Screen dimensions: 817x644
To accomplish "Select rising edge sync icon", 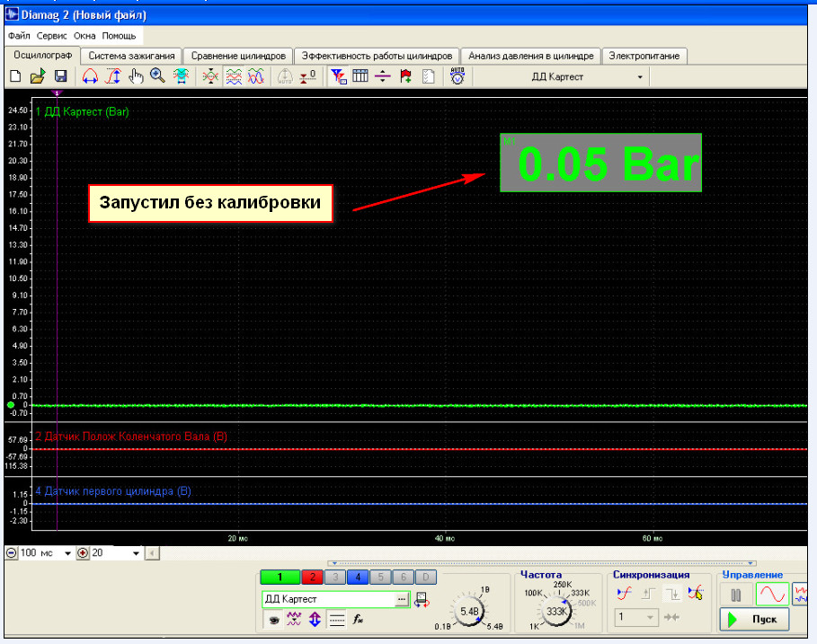I will click(x=648, y=593).
